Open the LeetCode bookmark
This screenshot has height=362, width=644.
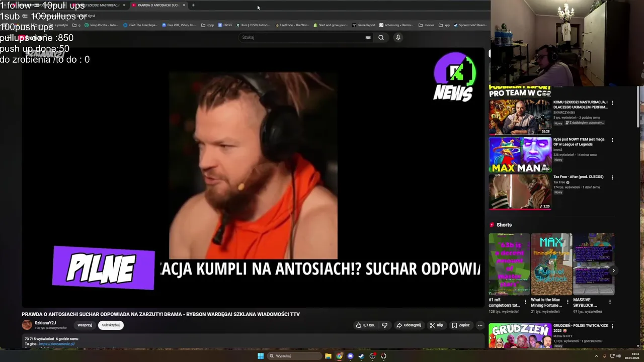(292, 25)
